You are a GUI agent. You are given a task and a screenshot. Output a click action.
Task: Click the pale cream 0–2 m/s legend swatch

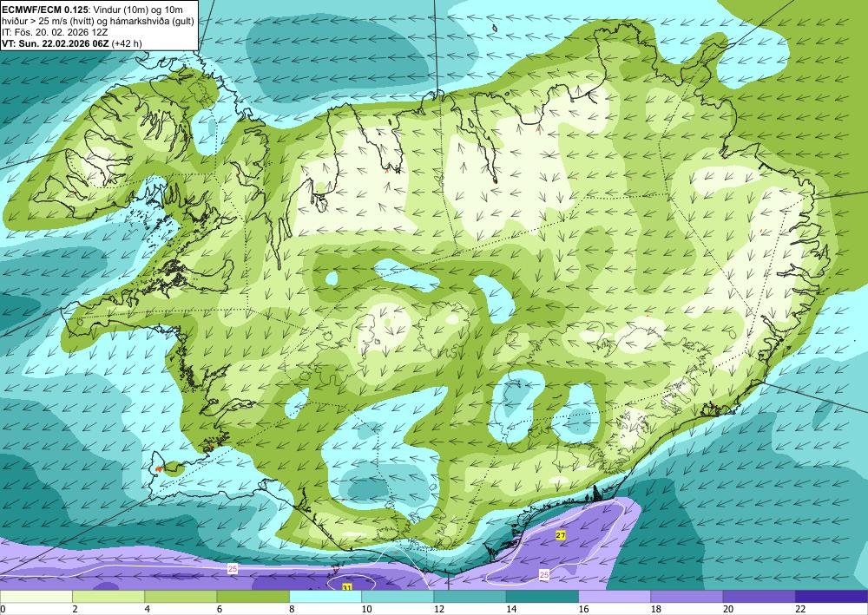(x=36, y=596)
